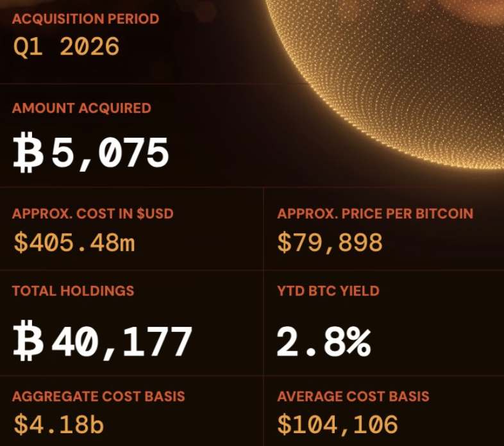
Task: Select the Acquisition Period label
Action: pyautogui.click(x=85, y=19)
